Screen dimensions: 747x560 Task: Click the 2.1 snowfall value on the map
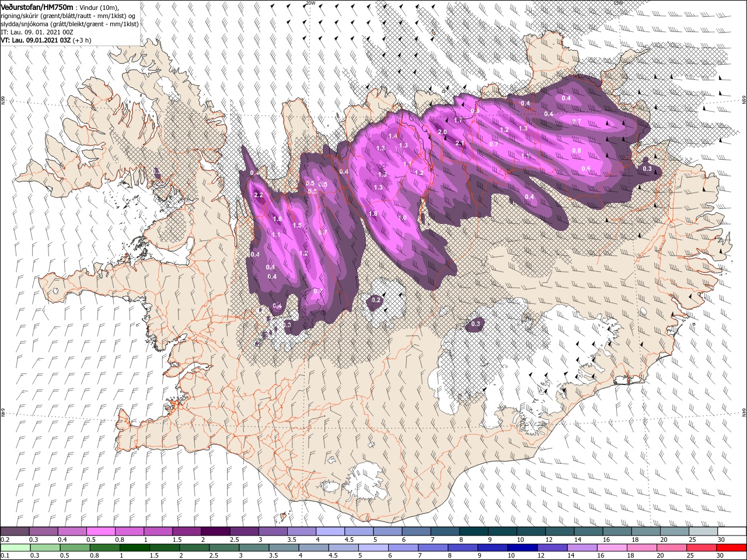point(459,143)
